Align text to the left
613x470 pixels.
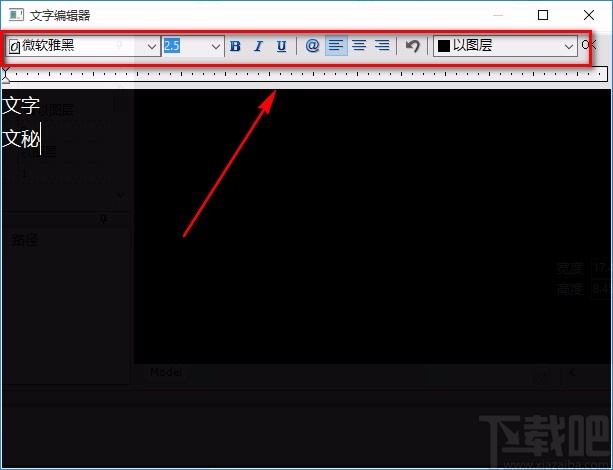[x=336, y=46]
